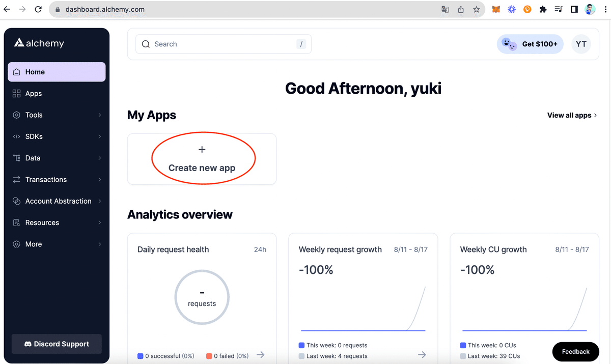Open the Account Abstraction menu item
Screen dimensions: 611x364
click(57, 201)
